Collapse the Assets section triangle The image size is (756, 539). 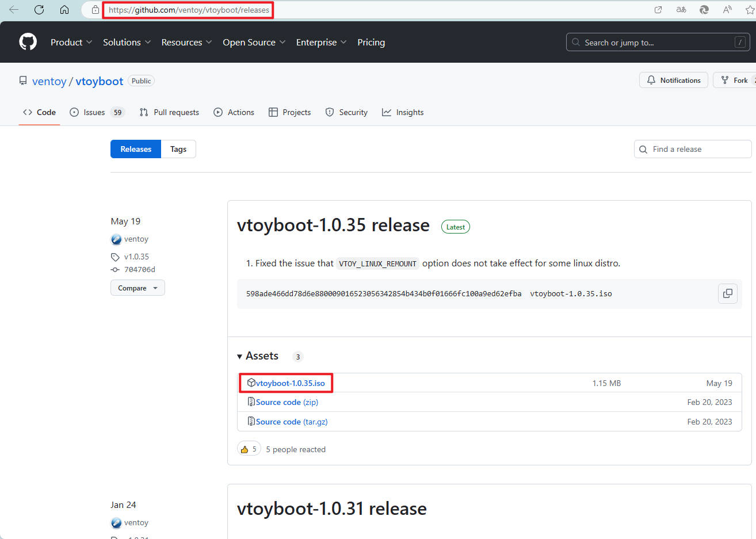pos(240,357)
